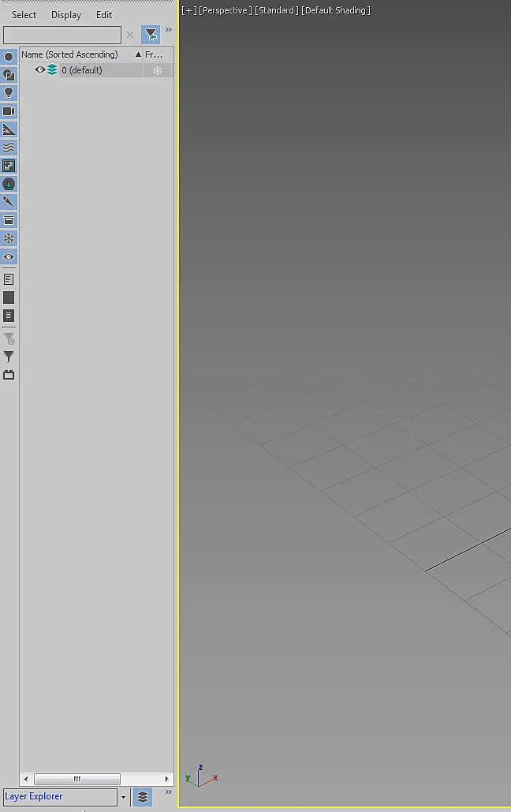Open the Display menu
This screenshot has width=511, height=812.
click(66, 15)
